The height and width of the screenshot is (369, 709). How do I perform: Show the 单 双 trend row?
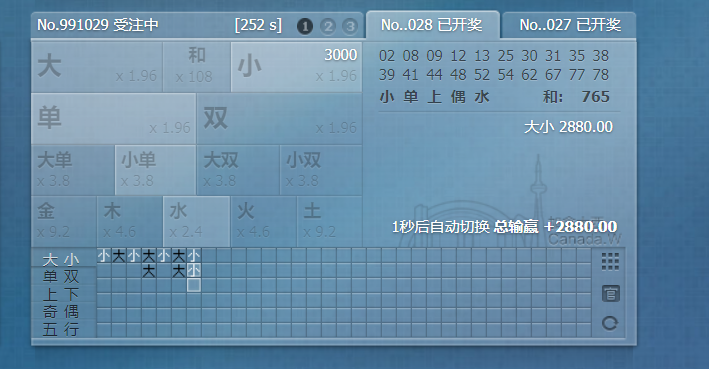point(61,276)
